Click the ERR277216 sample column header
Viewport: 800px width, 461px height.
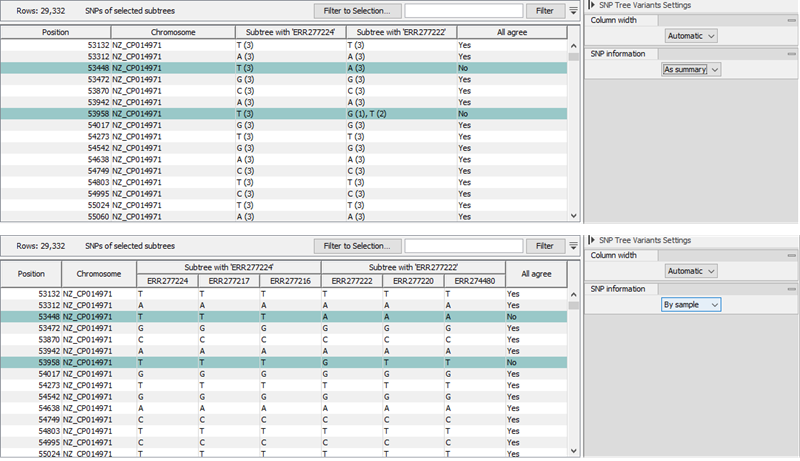(x=290, y=281)
